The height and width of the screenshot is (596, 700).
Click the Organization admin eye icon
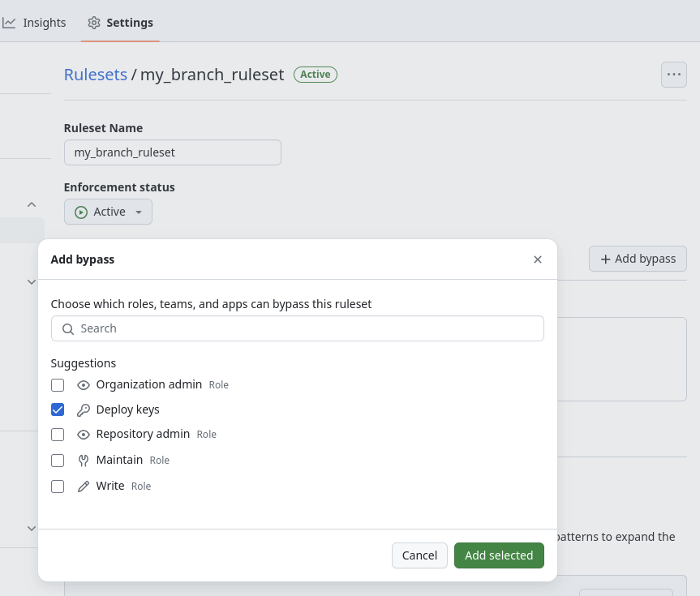[x=84, y=385]
